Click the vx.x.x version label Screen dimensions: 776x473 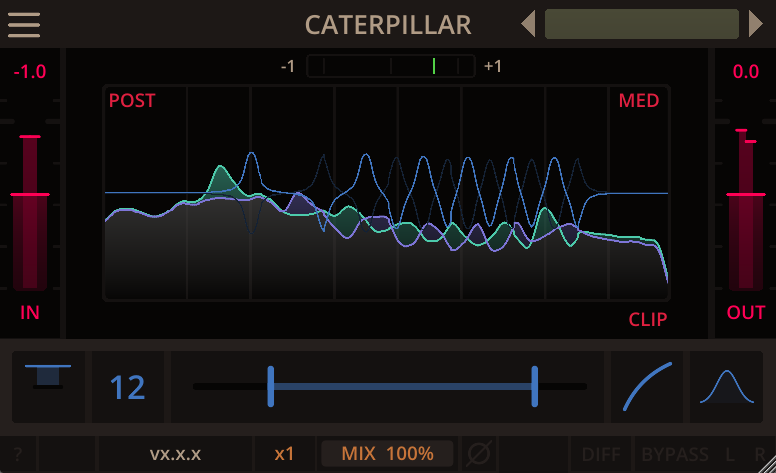coord(175,454)
